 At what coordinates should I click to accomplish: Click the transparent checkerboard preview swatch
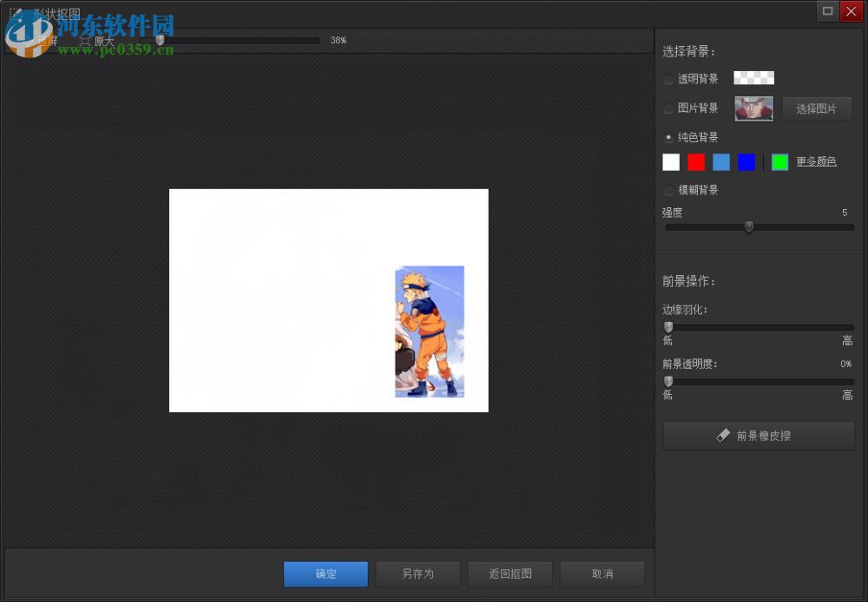[754, 78]
